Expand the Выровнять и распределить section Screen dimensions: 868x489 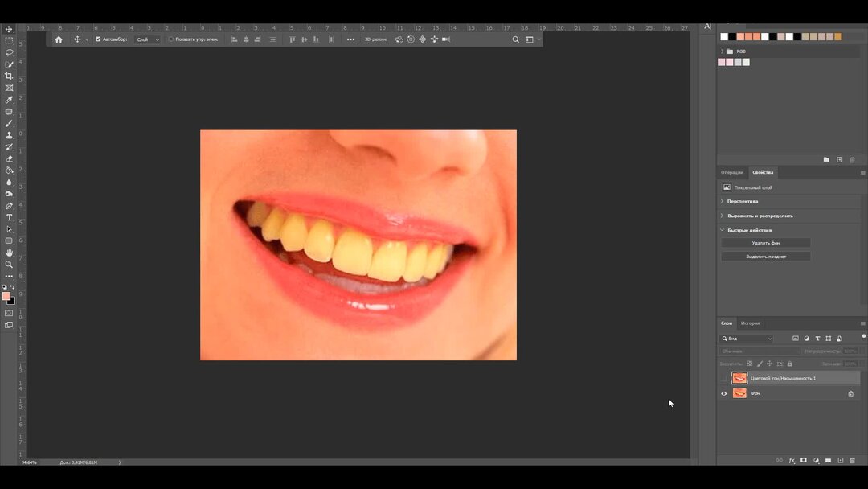point(722,216)
